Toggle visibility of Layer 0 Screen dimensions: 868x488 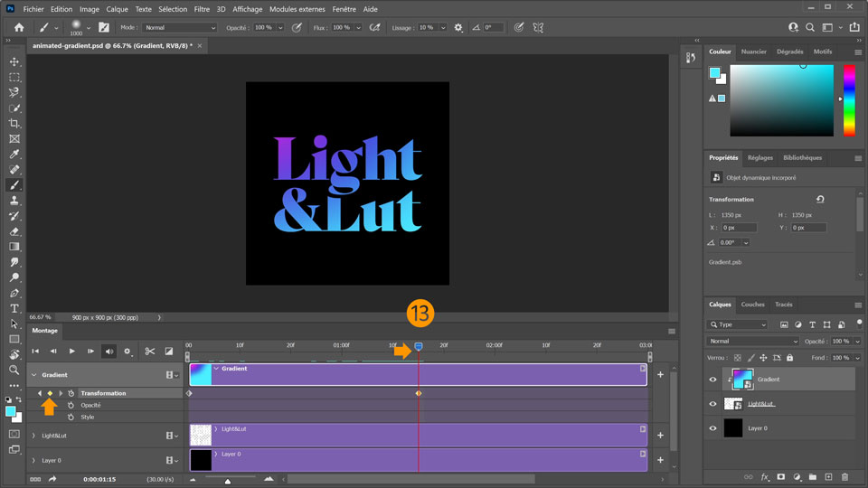point(713,429)
